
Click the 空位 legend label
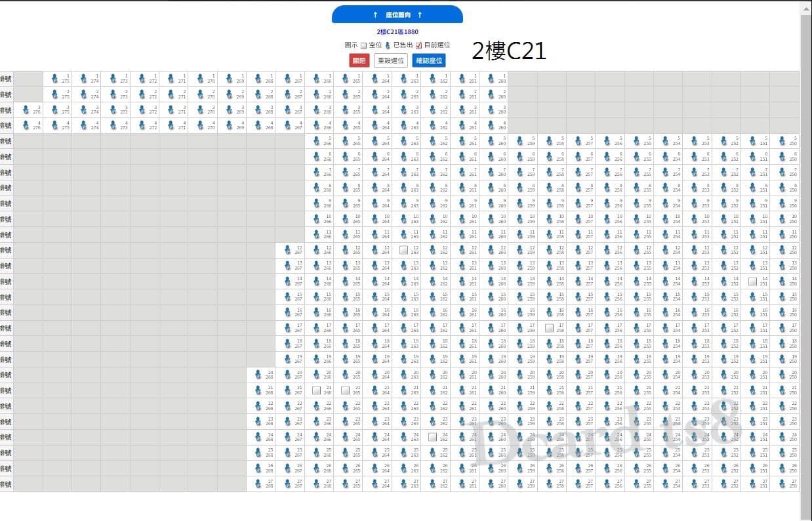[375, 45]
